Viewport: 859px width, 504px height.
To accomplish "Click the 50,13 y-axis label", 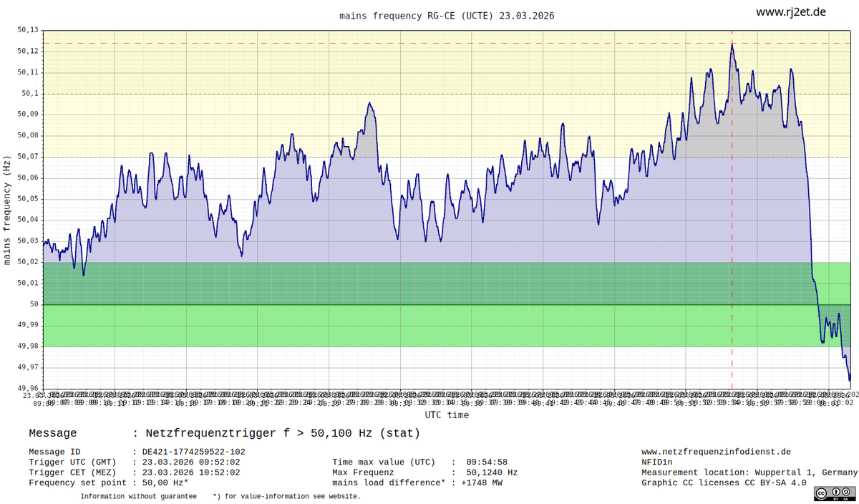I will pos(28,30).
